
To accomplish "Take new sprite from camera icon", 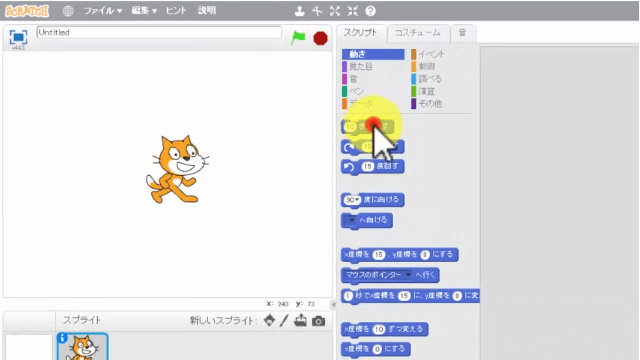I will coord(319,321).
